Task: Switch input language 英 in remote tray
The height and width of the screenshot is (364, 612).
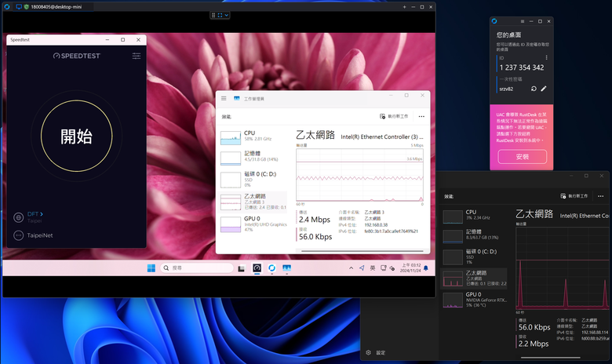Action: click(373, 268)
